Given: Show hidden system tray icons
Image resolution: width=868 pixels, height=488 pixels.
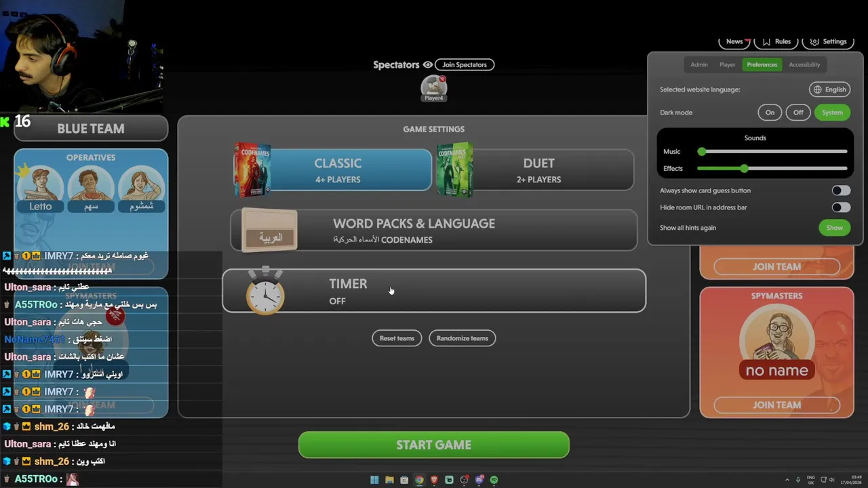Looking at the screenshot, I should point(787,480).
